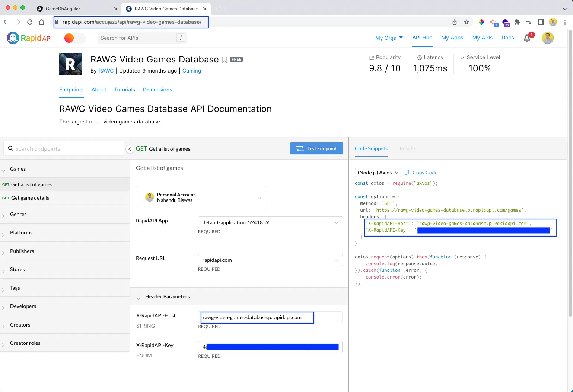
Task: Click the Test Endpoint button
Action: point(316,148)
